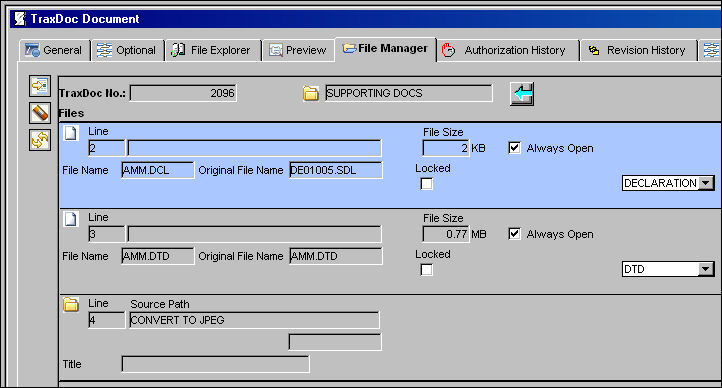Viewport: 722px width, 388px height.
Task: Open the DTD type dropdown
Action: [x=706, y=269]
